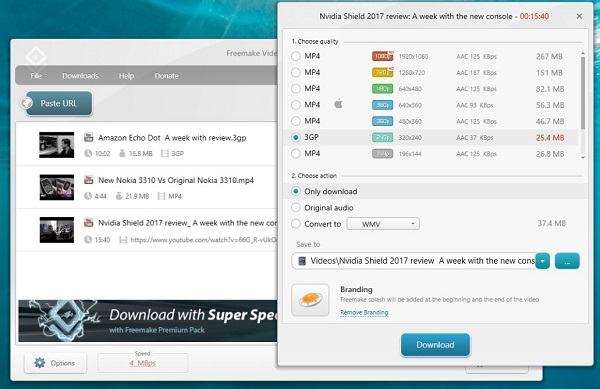
Task: Click the clock icon next to 4:44
Action: 88,196
